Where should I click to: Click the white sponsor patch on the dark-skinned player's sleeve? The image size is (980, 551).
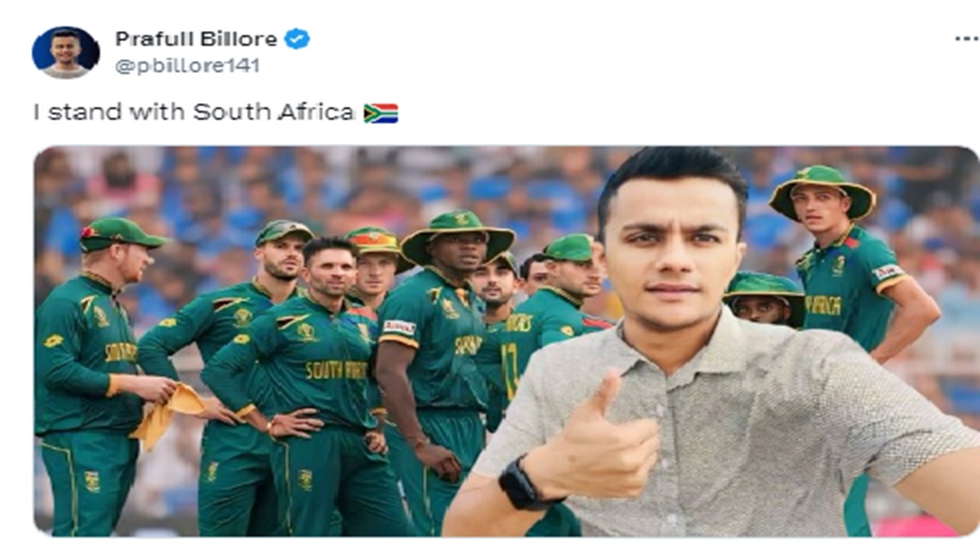pyautogui.click(x=399, y=327)
